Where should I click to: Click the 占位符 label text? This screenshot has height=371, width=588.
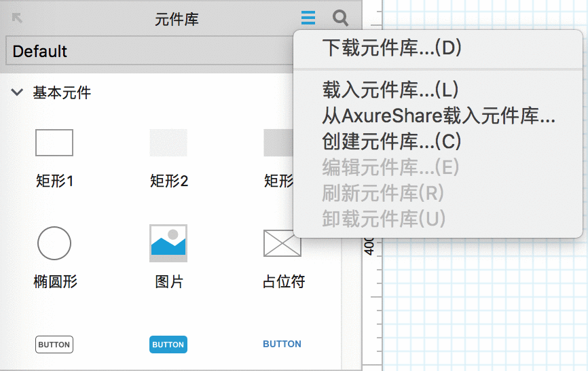pyautogui.click(x=284, y=281)
